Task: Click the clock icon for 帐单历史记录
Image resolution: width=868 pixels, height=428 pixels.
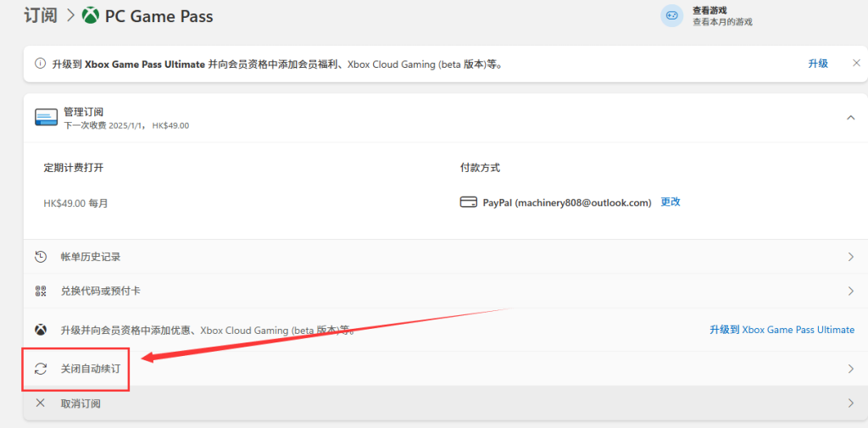Action: point(40,257)
